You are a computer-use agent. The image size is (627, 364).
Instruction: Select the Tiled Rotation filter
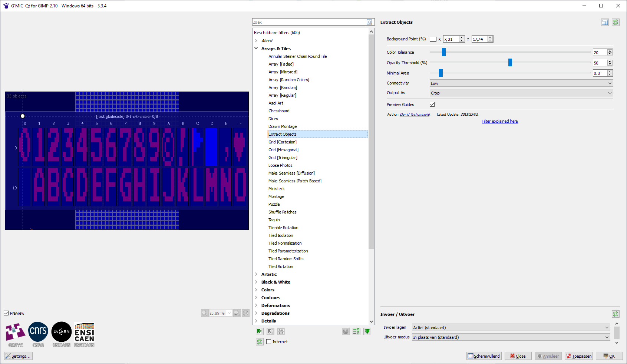point(281,267)
